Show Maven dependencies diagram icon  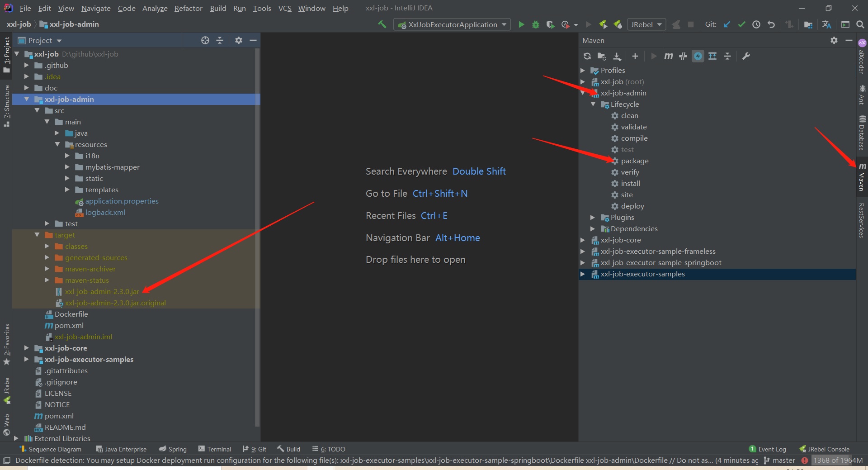click(712, 56)
